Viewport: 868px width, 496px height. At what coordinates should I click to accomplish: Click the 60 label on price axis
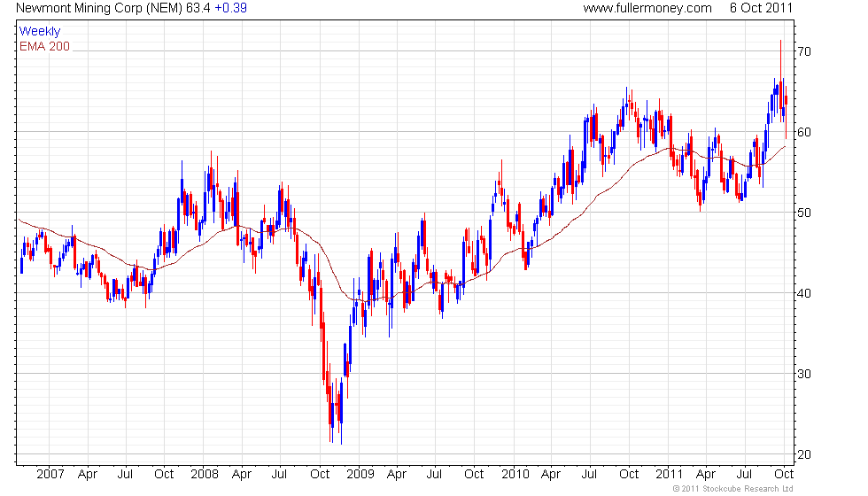804,133
